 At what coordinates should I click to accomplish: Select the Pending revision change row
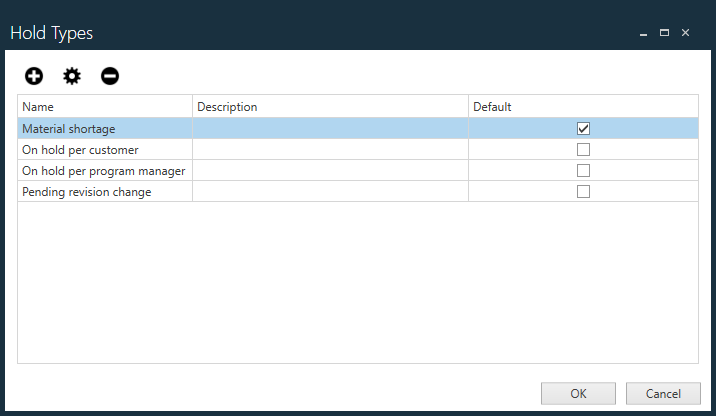point(87,192)
